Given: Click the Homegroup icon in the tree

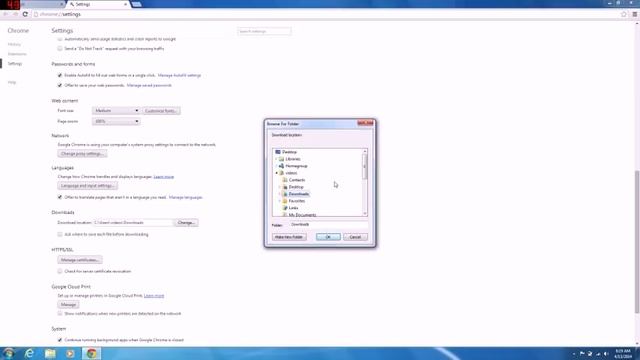Looking at the screenshot, I should point(281,166).
